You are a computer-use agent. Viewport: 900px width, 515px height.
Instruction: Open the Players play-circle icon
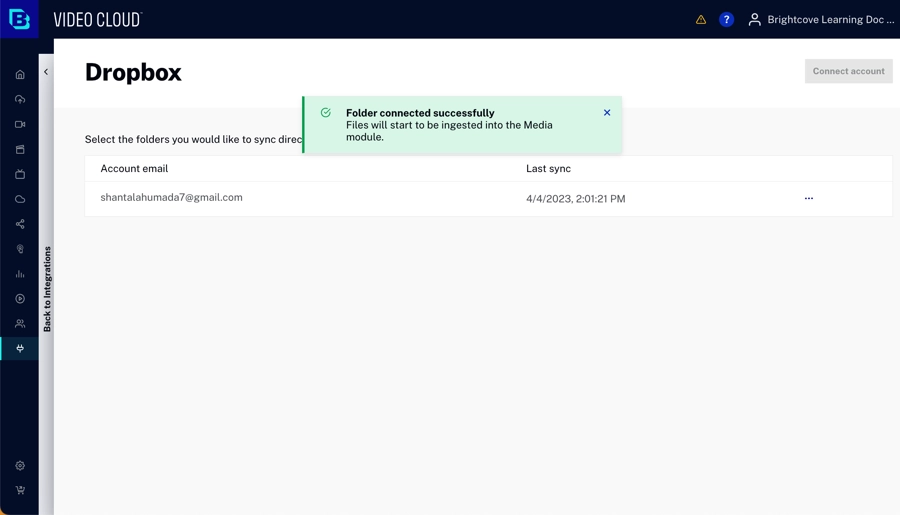click(x=20, y=299)
